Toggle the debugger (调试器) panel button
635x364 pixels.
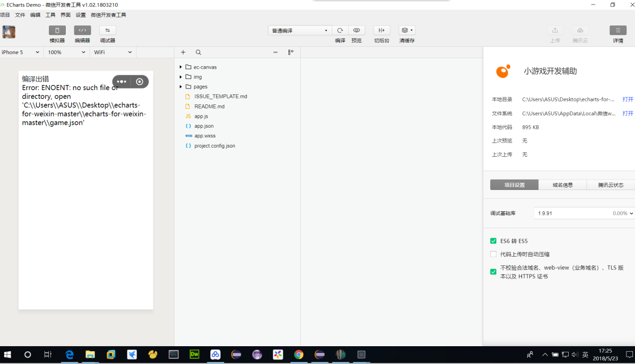[108, 31]
